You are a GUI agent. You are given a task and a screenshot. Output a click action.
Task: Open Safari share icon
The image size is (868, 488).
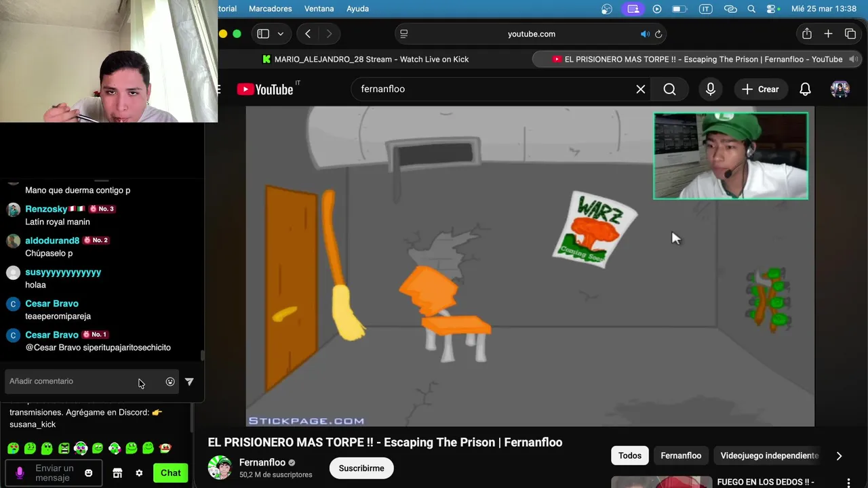pyautogui.click(x=806, y=34)
